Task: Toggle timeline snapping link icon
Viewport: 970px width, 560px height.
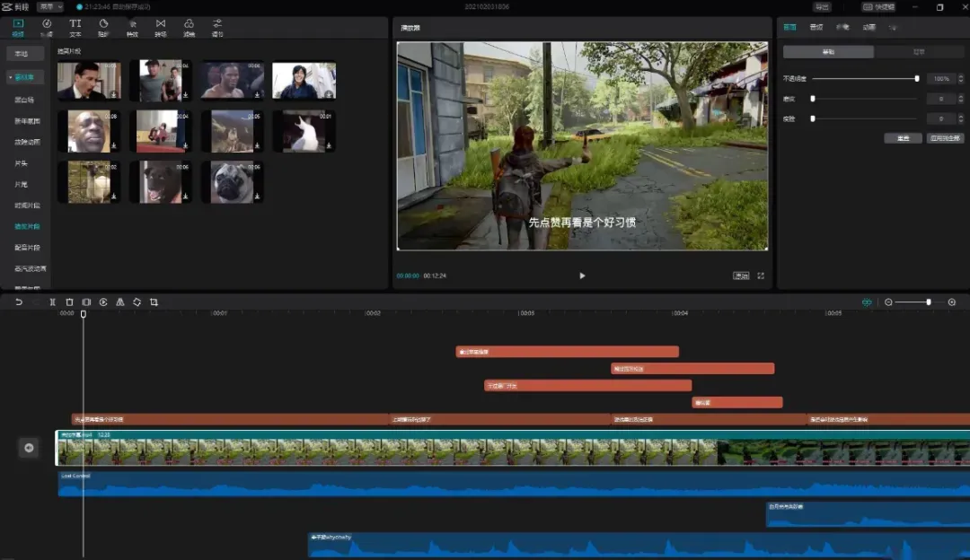Action: point(867,302)
